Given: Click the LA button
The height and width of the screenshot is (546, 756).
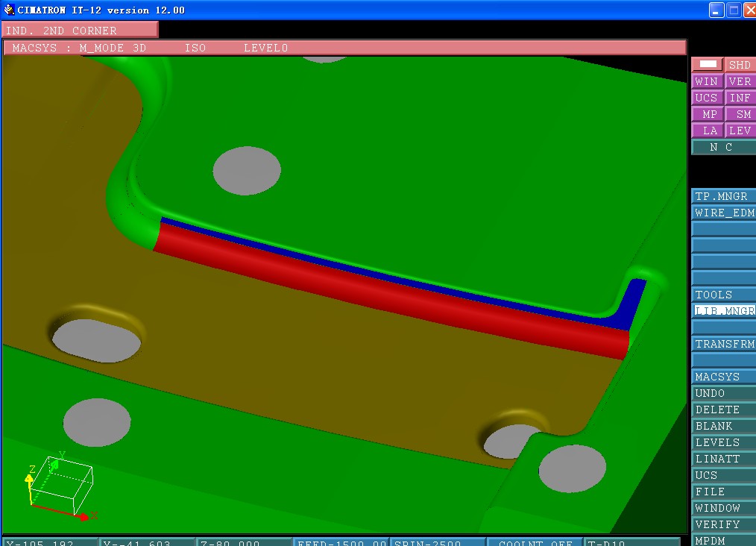Looking at the screenshot, I should click(x=707, y=131).
